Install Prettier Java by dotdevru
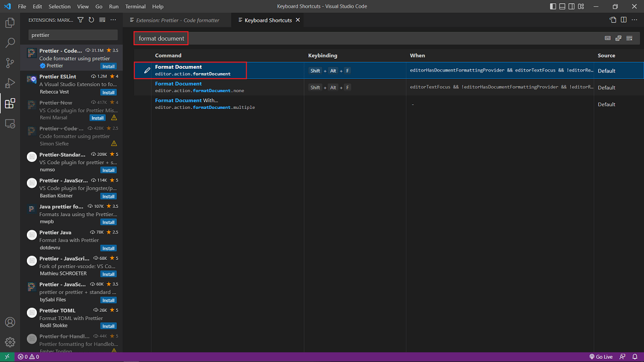The width and height of the screenshot is (644, 362). pyautogui.click(x=108, y=248)
